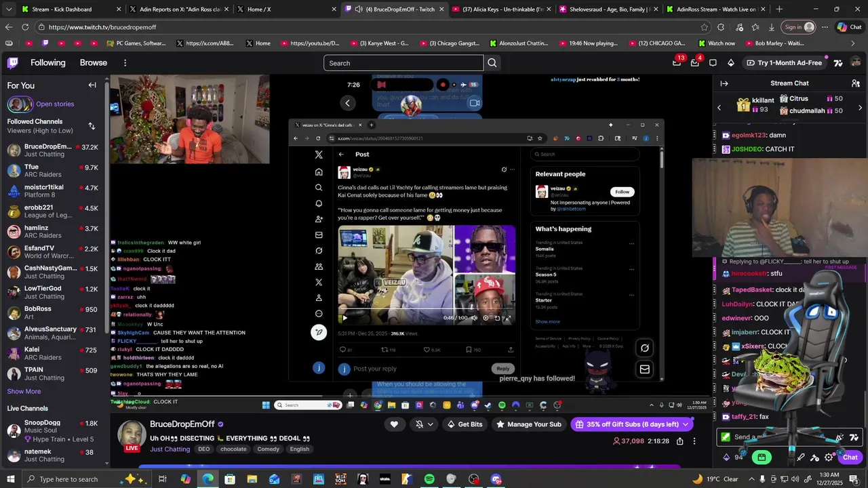Open the Spotify icon in Windows taskbar
Screen dimensions: 868x488
[429, 479]
